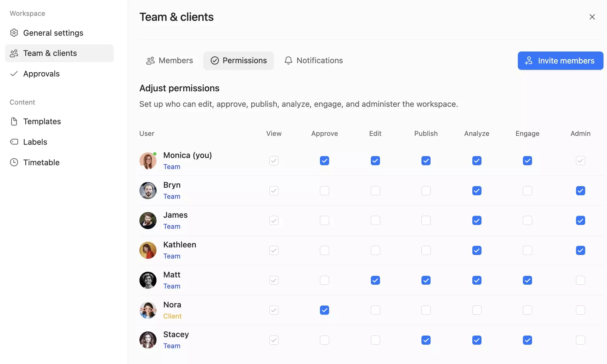Viewport: 607px width, 364px height.
Task: Click Monica's avatar
Action: click(148, 161)
